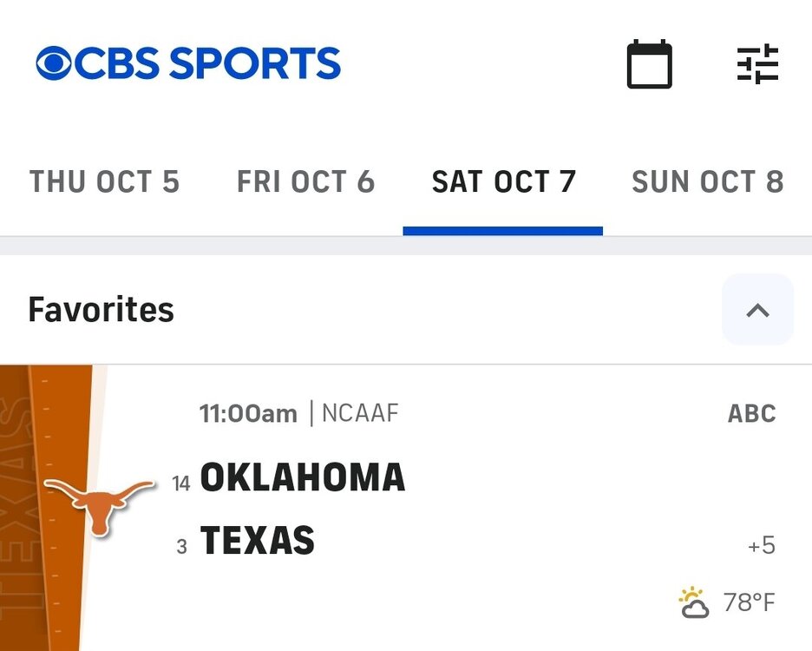Switch to the SAT OCT 7 tab
Screen dimensions: 812x651
coord(503,181)
